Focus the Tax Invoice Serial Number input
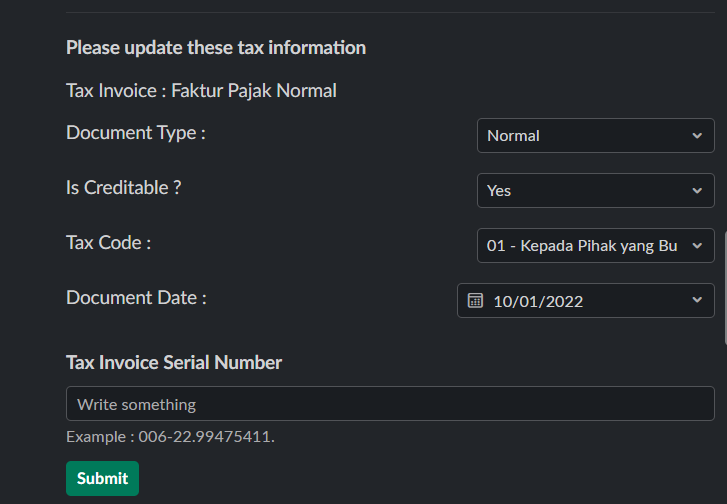Screen dimensions: 727x504 (x=390, y=404)
